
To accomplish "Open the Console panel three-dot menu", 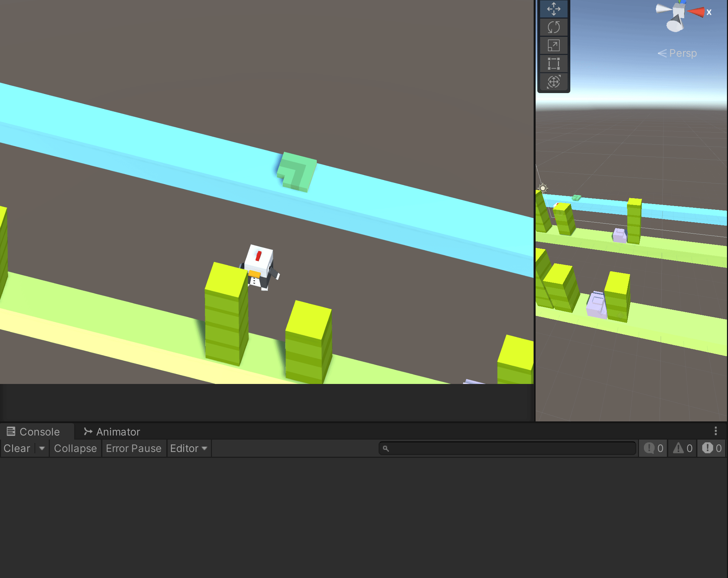I will point(716,431).
